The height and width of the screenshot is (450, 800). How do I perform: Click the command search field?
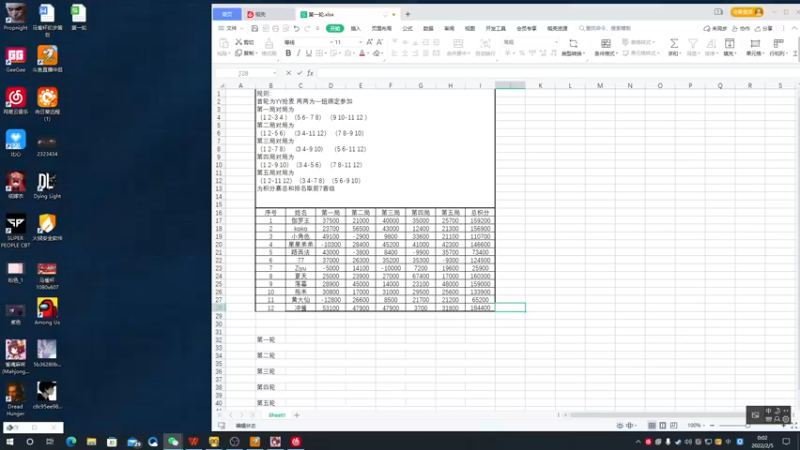pyautogui.click(x=605, y=29)
